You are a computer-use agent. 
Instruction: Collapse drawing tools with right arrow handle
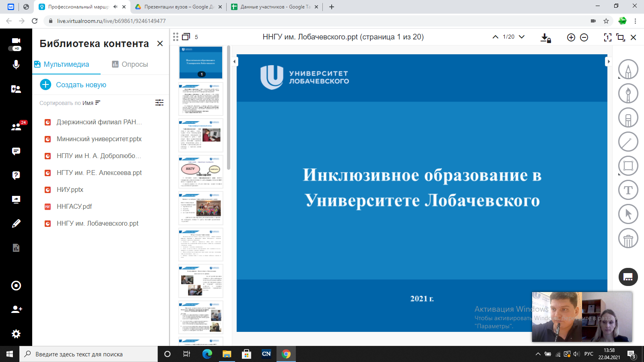click(x=609, y=62)
